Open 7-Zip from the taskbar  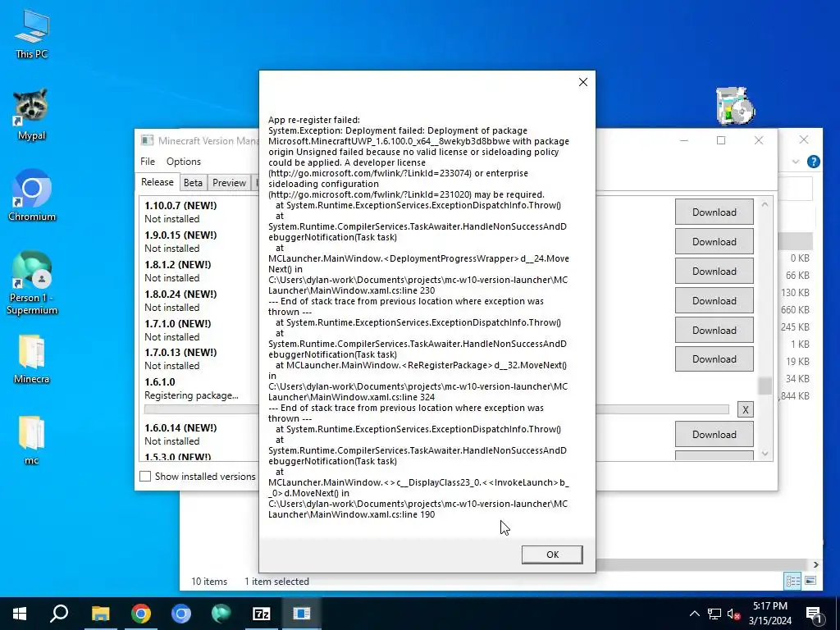(262, 614)
